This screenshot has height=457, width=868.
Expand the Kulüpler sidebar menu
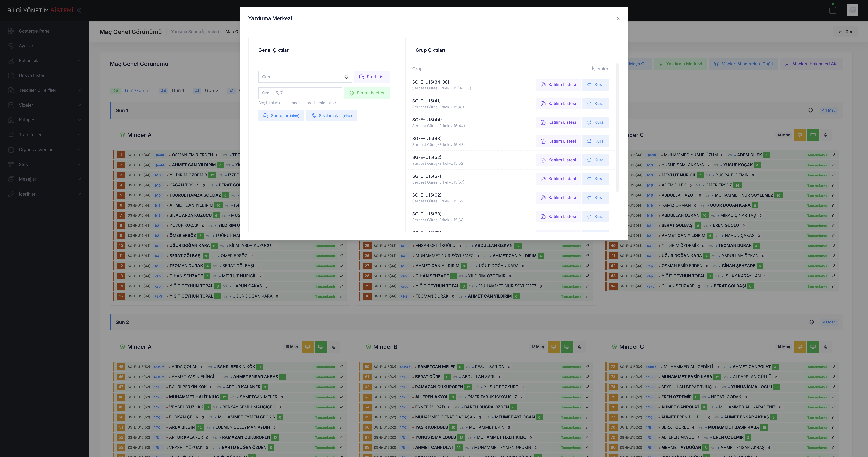point(44,120)
